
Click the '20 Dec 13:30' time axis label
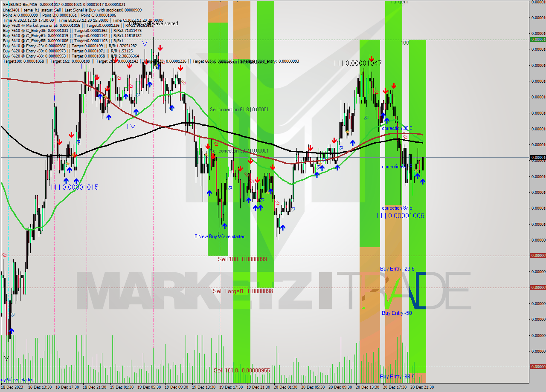tap(368, 387)
